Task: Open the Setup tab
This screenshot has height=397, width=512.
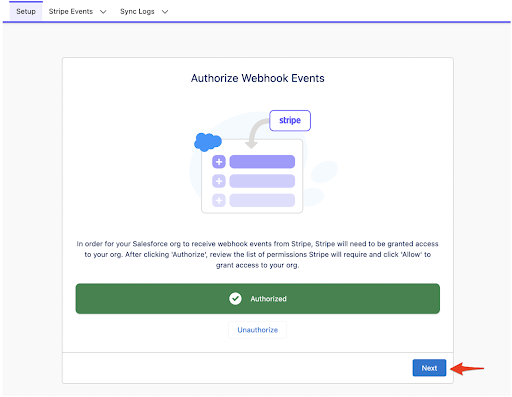Action: [x=26, y=11]
